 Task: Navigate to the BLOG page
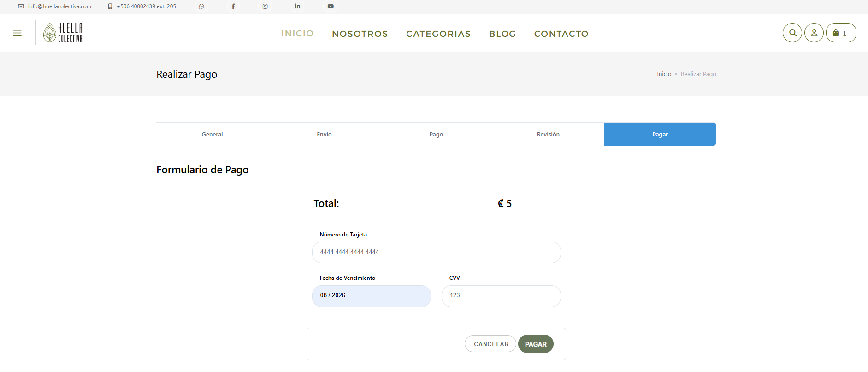tap(502, 34)
